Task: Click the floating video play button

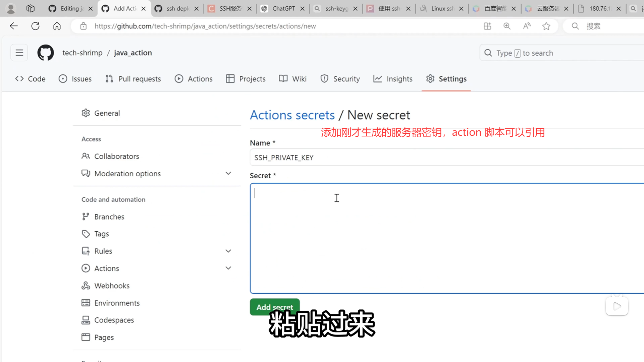Action: pos(616,306)
